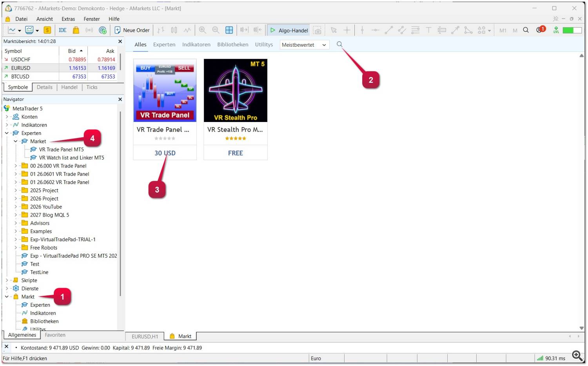Open the Datei menu
The image size is (588, 366).
click(21, 19)
